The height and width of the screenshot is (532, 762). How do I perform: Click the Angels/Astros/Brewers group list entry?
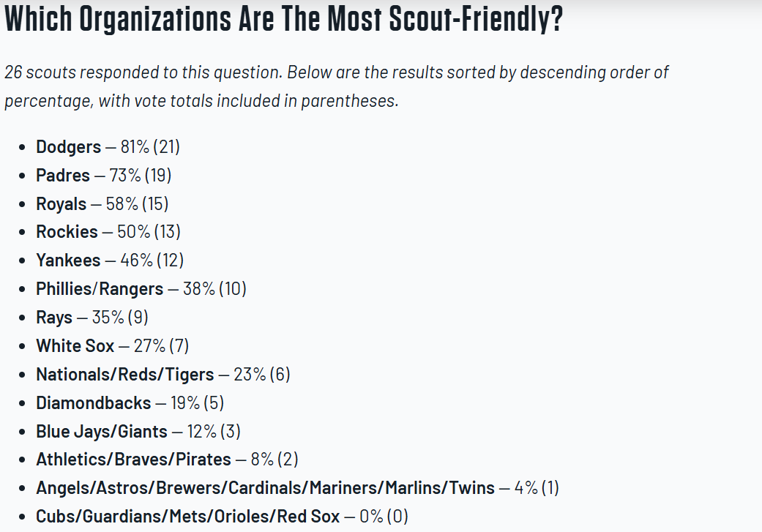(297, 487)
